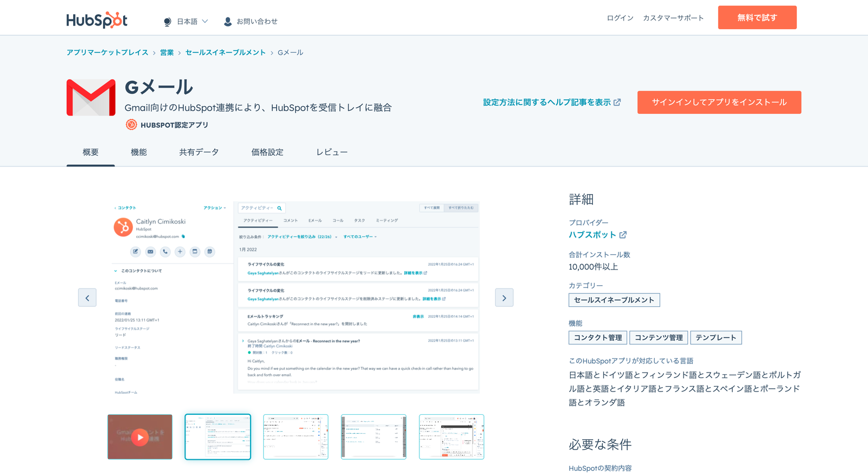
Task: Open the ログイン link
Action: click(620, 18)
